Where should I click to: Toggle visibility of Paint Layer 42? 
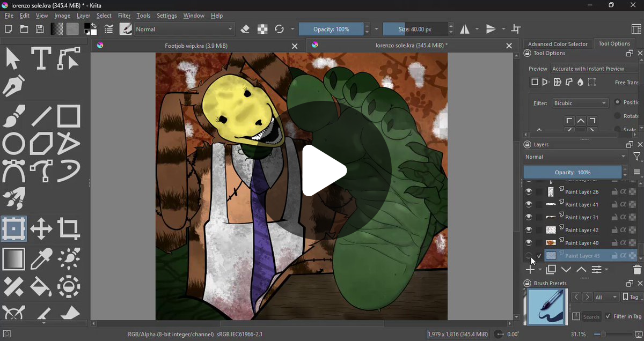click(x=529, y=231)
